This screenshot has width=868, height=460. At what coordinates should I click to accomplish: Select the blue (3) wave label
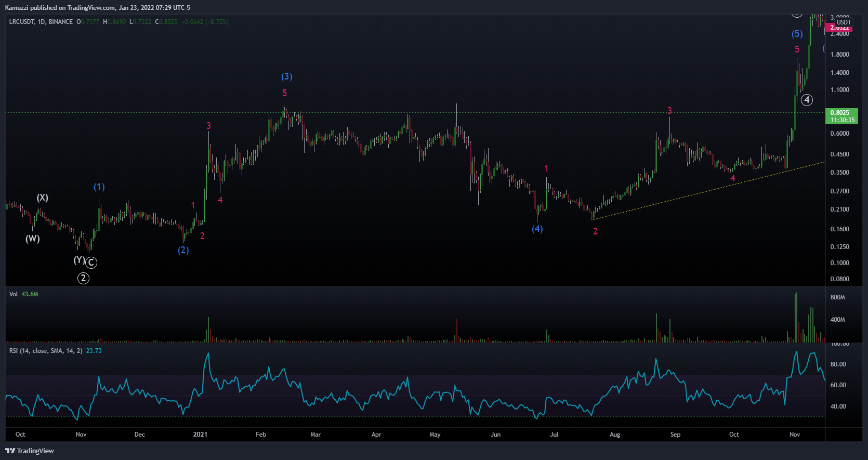[x=287, y=76]
